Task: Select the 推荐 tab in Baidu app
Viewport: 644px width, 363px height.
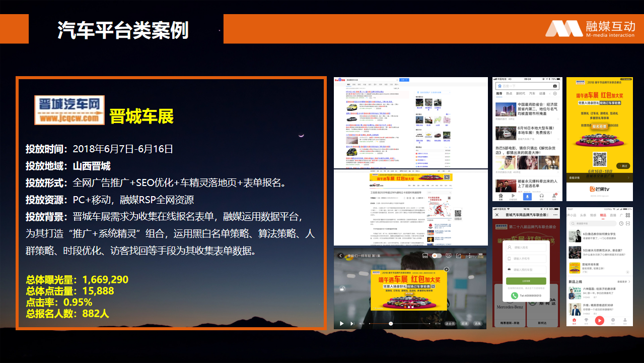Action: click(499, 94)
